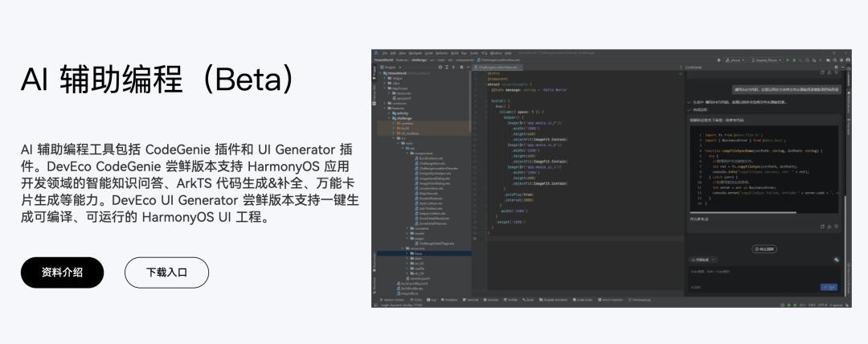868x344 pixels.
Task: Open the Project view dropdown in the IDE panel
Action: tap(391, 67)
